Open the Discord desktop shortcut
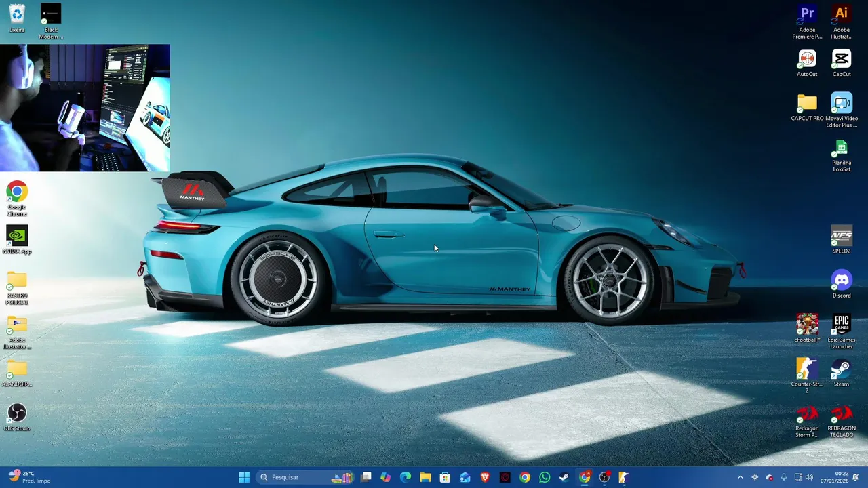 click(x=842, y=284)
